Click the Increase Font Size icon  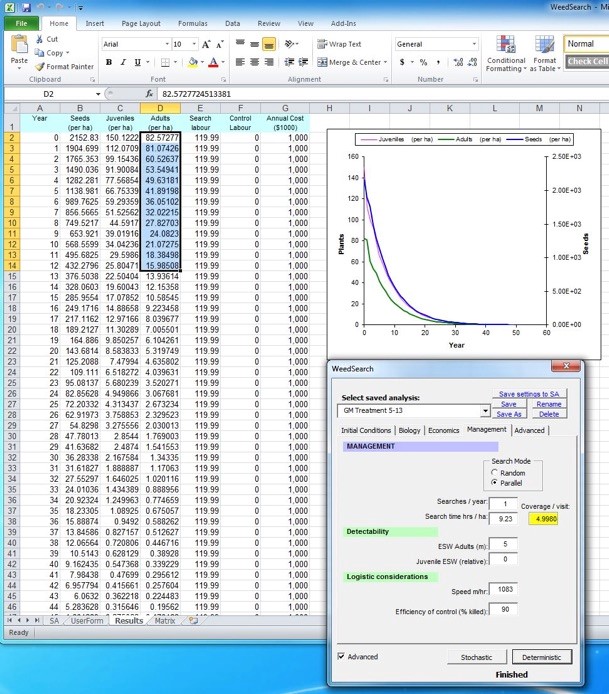[x=206, y=44]
